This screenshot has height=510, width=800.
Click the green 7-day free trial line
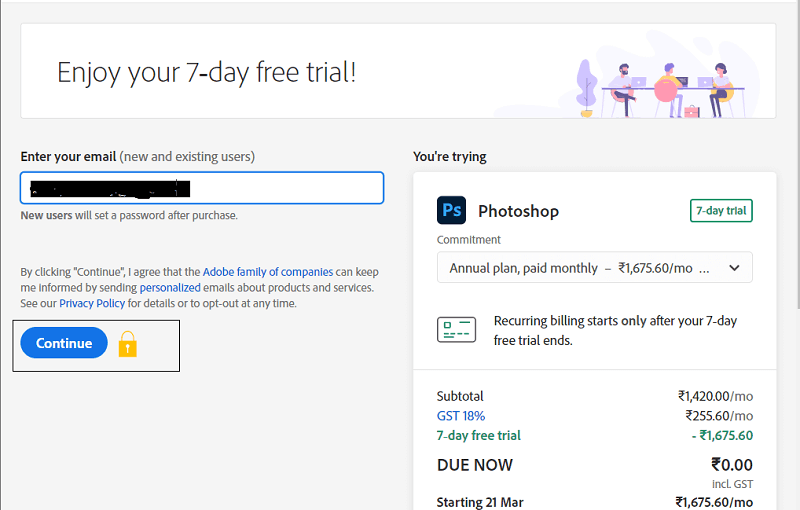coord(479,435)
